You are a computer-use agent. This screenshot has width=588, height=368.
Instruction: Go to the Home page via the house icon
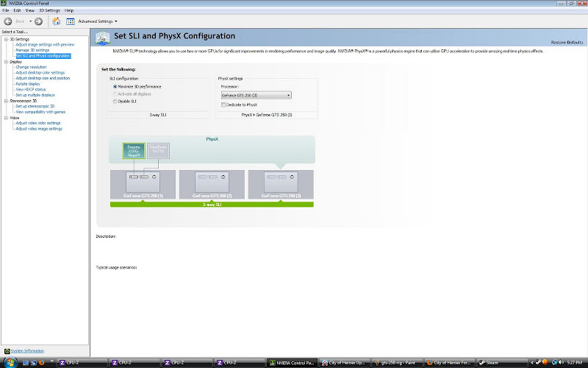[57, 21]
